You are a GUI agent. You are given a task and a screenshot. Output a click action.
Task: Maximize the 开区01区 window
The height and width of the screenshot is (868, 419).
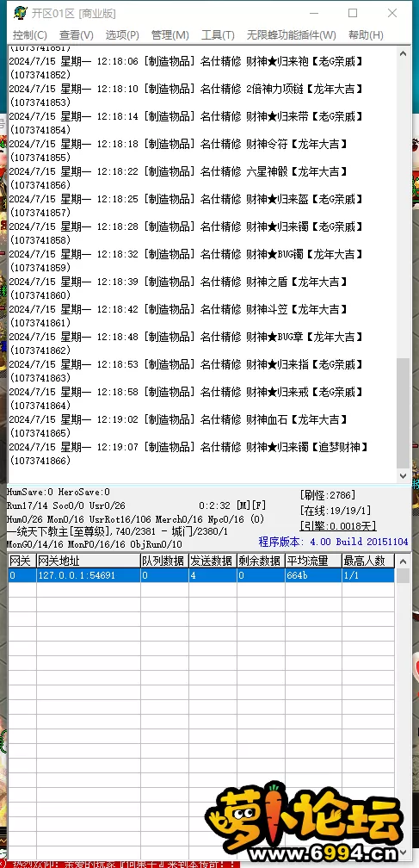353,13
